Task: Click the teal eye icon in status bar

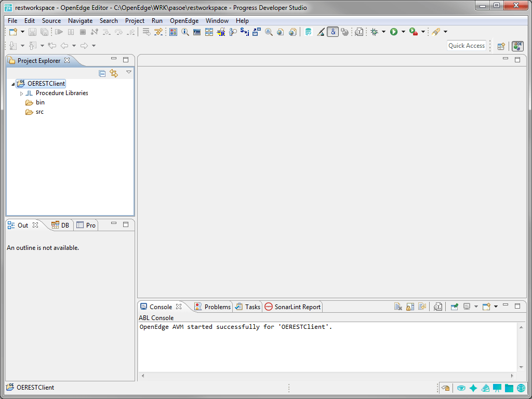Action: [461, 388]
